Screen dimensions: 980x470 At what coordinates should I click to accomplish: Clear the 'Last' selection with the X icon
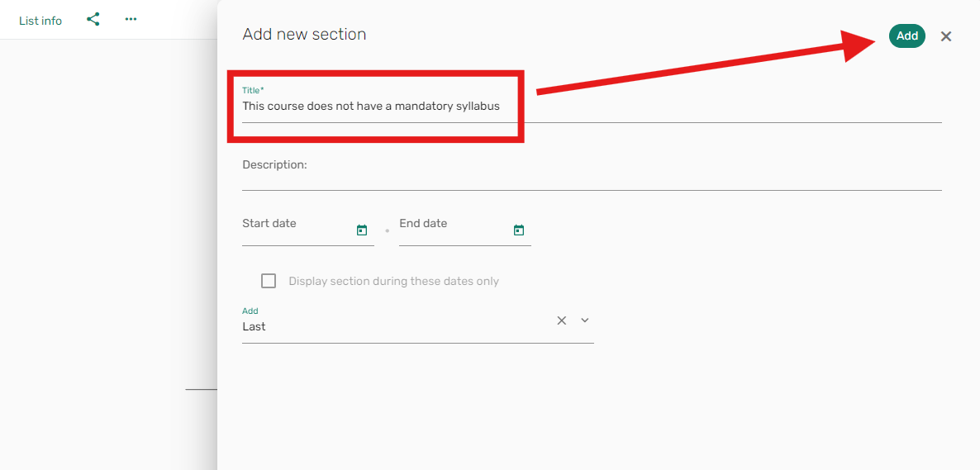(x=561, y=320)
